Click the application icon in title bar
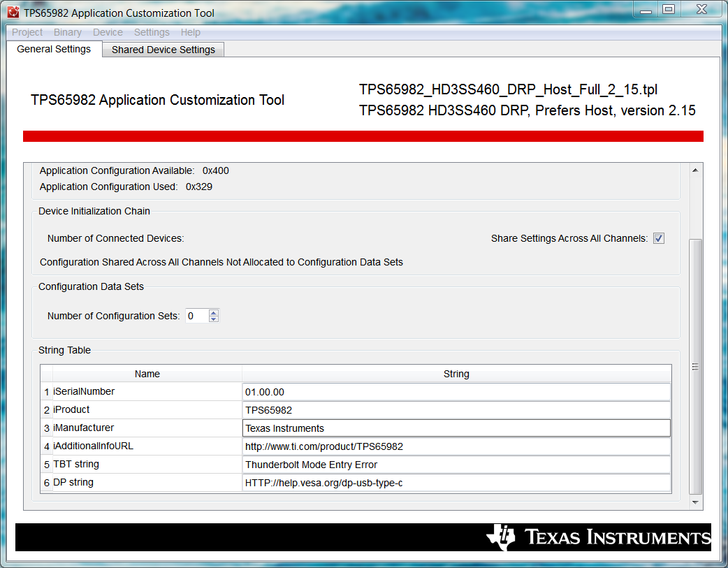Screen dimensions: 728x568 tap(13, 13)
